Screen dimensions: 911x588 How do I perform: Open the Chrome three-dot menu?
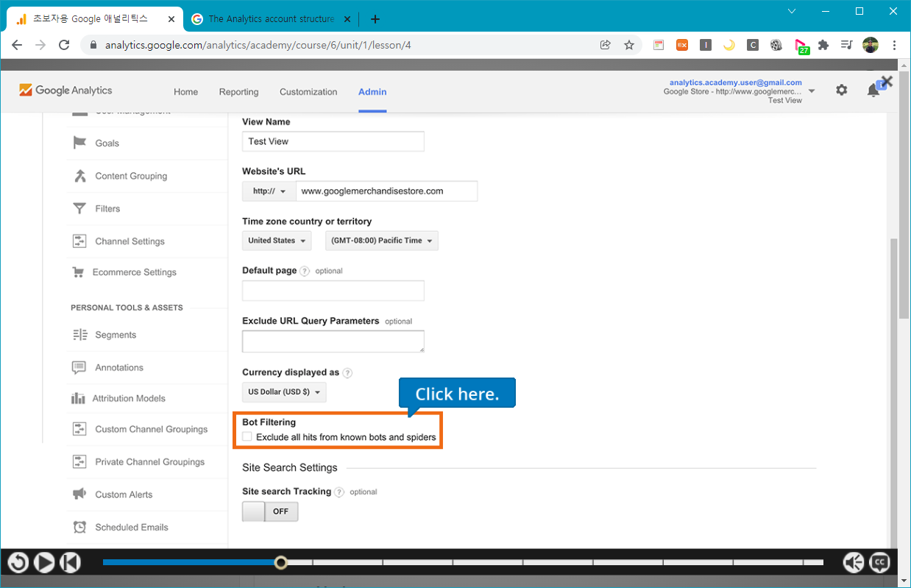coord(894,45)
